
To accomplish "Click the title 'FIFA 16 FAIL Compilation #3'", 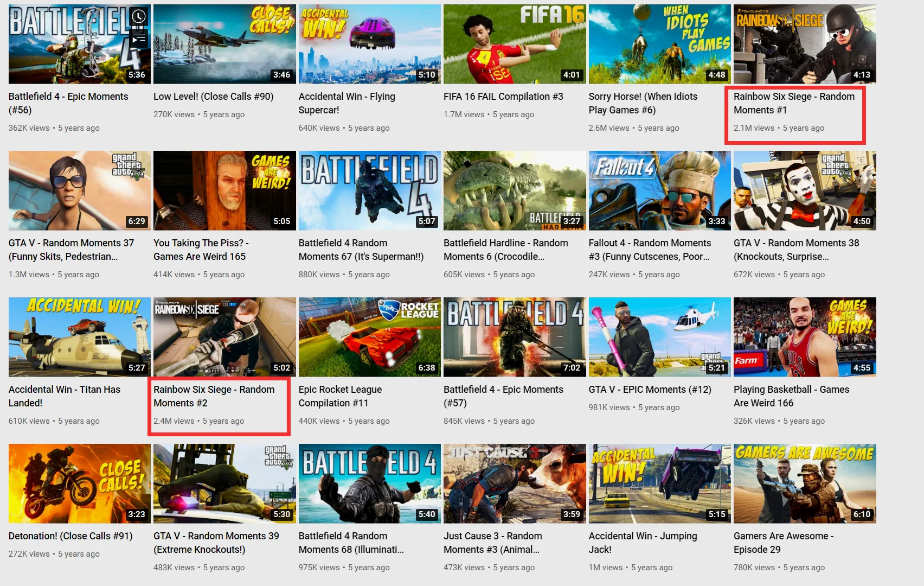I will (x=503, y=97).
